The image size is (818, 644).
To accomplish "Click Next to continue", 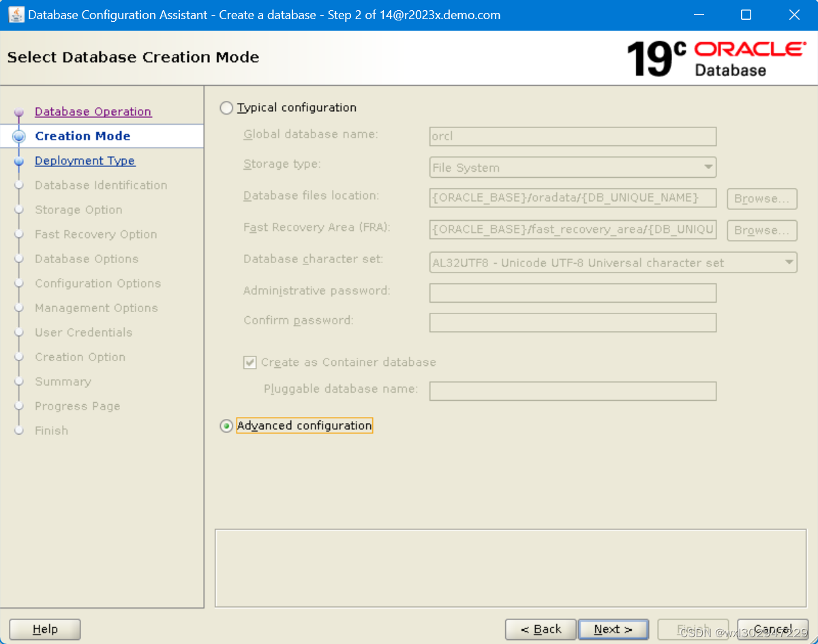I will pyautogui.click(x=613, y=629).
